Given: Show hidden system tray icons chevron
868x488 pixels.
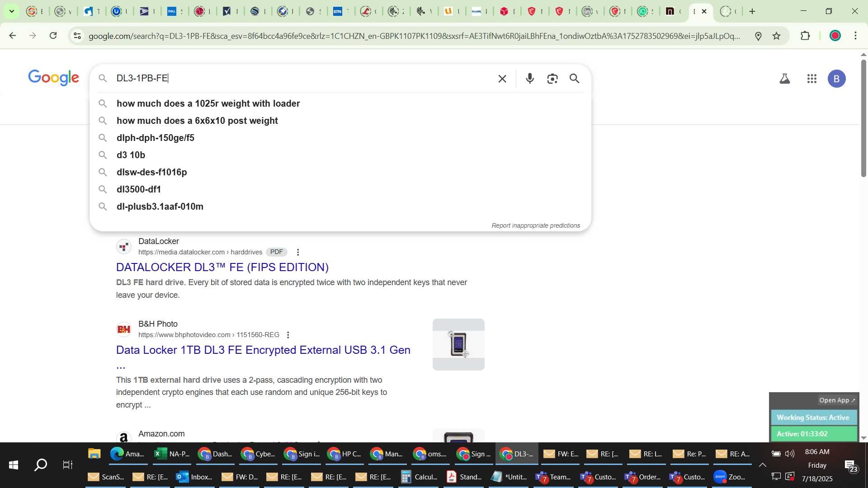Looking at the screenshot, I should [x=762, y=465].
